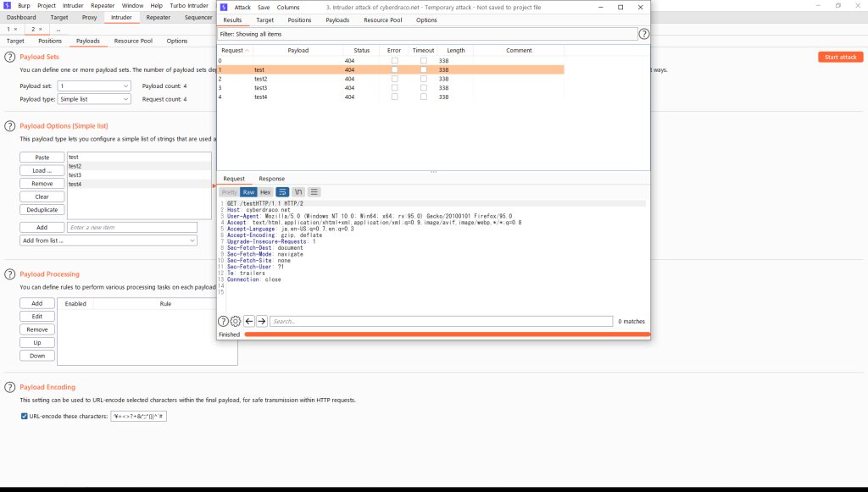The image size is (868, 492).
Task: Open the Columns menu in attack window
Action: [x=288, y=7]
